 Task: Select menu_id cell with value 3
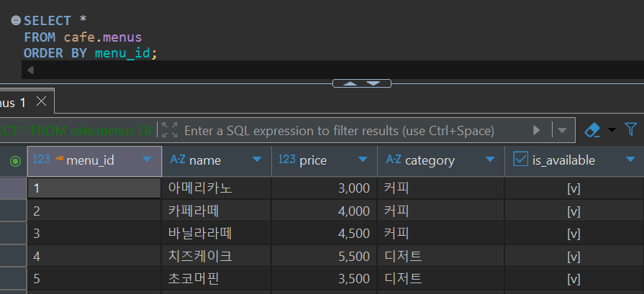[x=94, y=234]
